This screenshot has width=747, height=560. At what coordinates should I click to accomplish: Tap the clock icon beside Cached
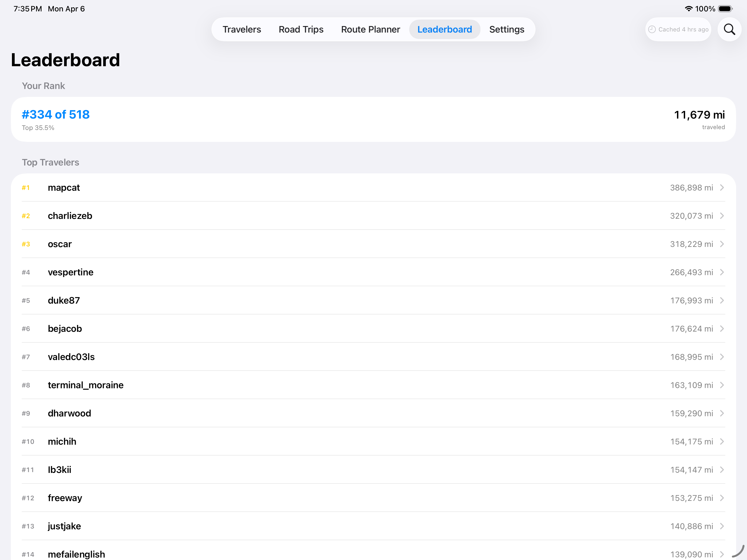tap(652, 29)
